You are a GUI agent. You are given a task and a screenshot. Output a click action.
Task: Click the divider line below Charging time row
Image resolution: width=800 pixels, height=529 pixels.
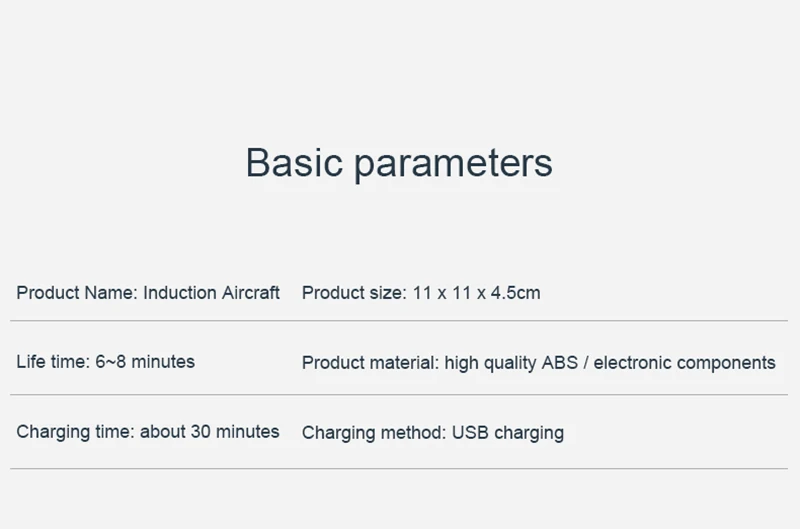pyautogui.click(x=399, y=468)
